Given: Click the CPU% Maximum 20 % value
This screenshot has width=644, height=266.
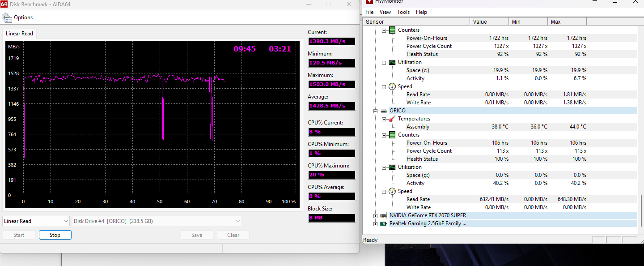Looking at the screenshot, I should pyautogui.click(x=331, y=175).
